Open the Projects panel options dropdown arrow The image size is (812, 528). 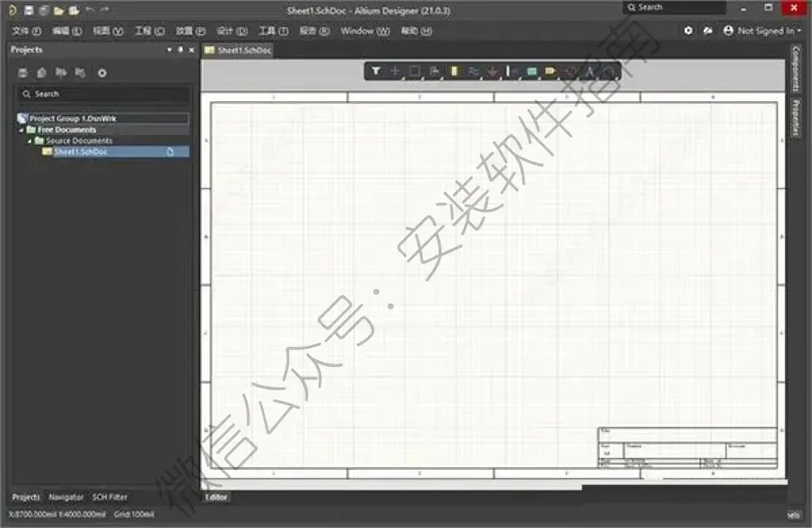(170, 49)
